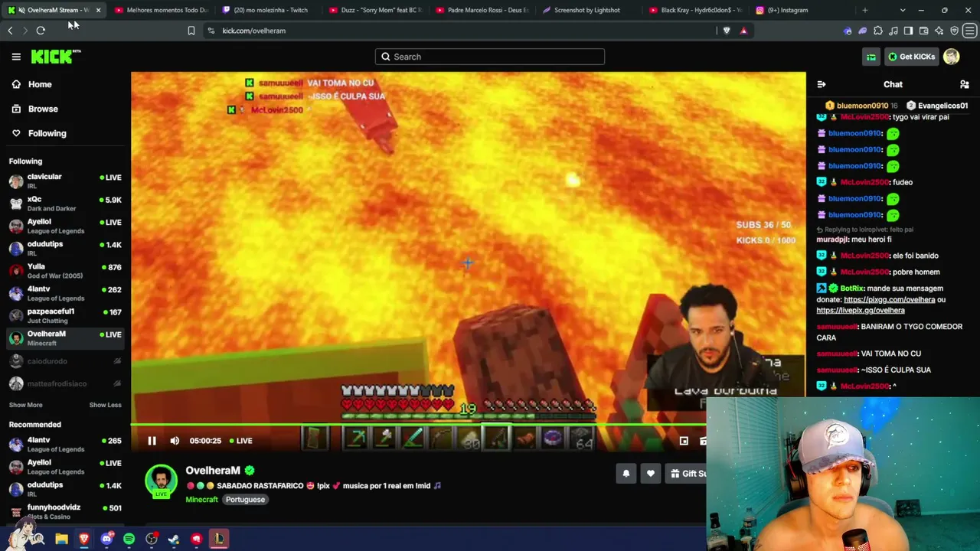Viewport: 980px width, 551px height.
Task: Open Brave Wallet icon
Action: [x=924, y=31]
